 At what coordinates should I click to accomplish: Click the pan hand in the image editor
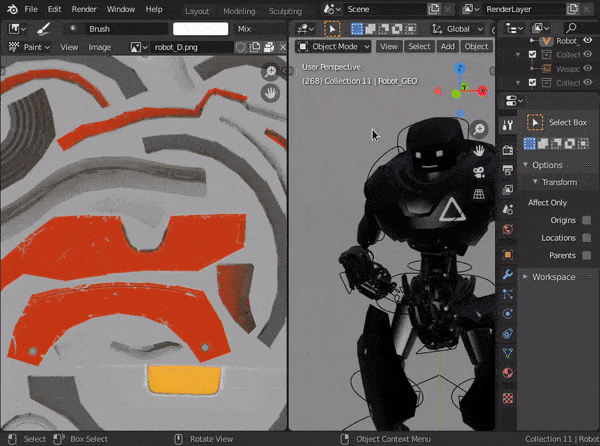[271, 93]
